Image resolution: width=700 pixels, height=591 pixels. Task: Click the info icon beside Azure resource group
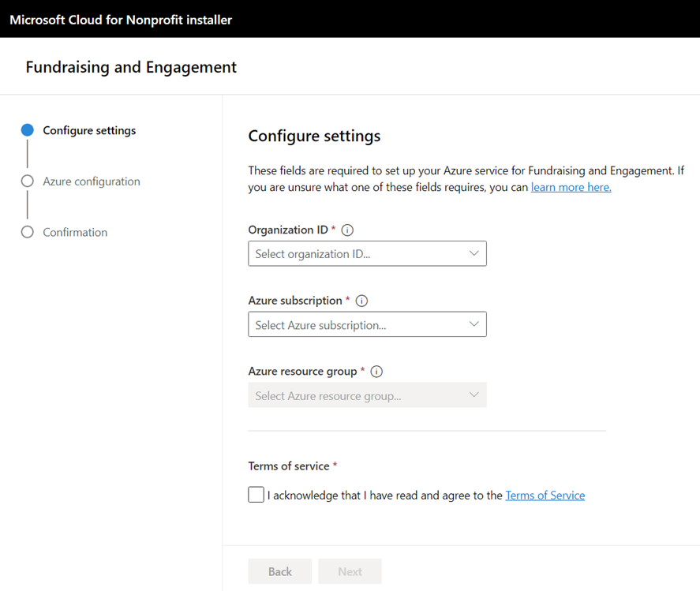[376, 372]
